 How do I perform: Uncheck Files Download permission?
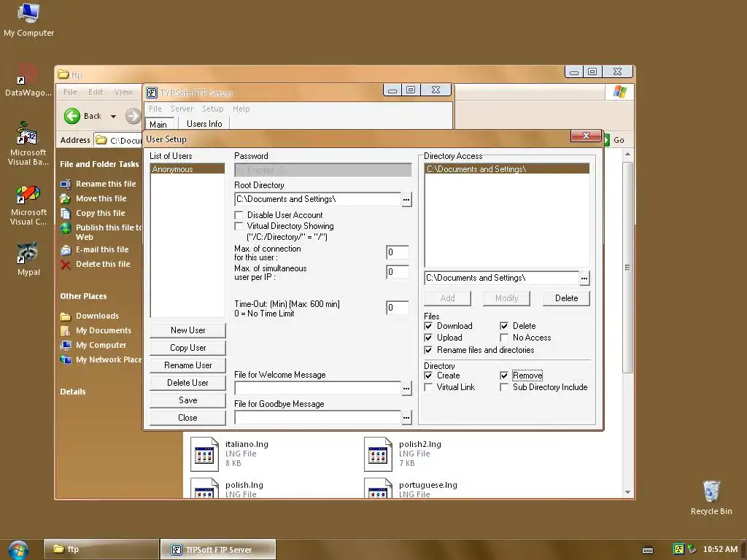428,326
